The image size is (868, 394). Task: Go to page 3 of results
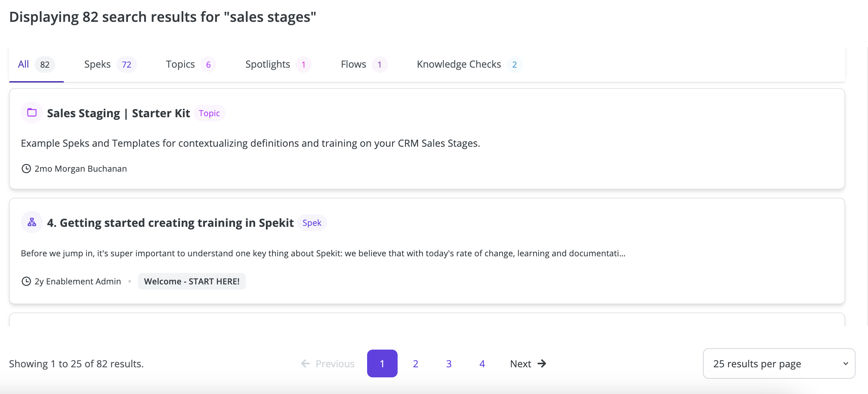pyautogui.click(x=449, y=363)
